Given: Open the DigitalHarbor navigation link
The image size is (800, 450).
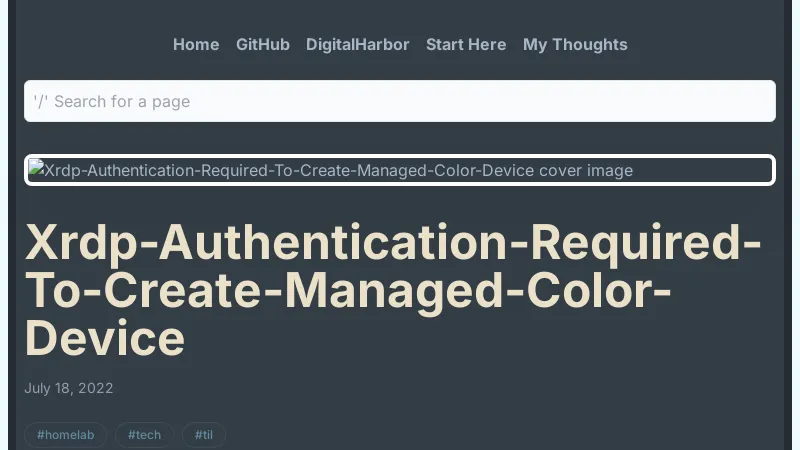Looking at the screenshot, I should coord(358,45).
